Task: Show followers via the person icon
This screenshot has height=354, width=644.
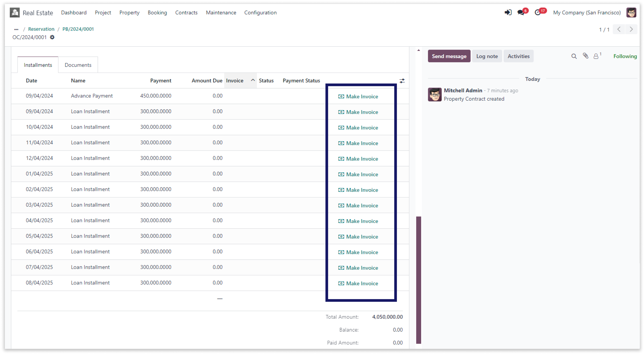Action: point(597,56)
